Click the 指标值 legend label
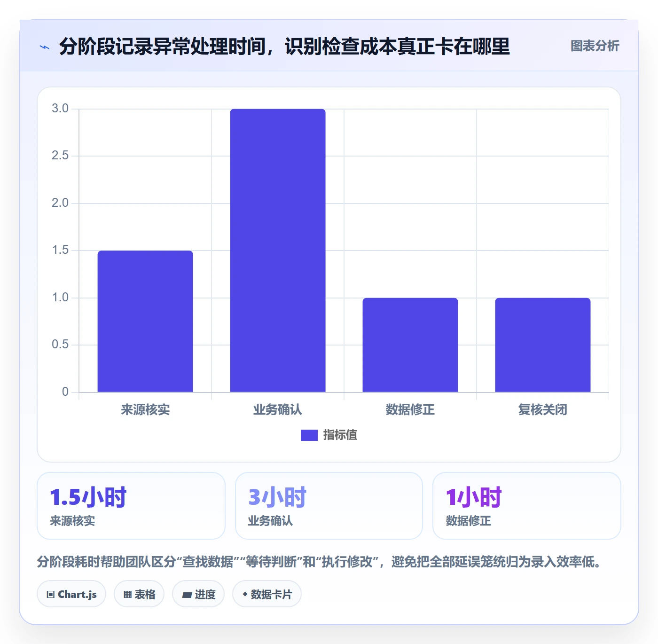 pos(340,435)
